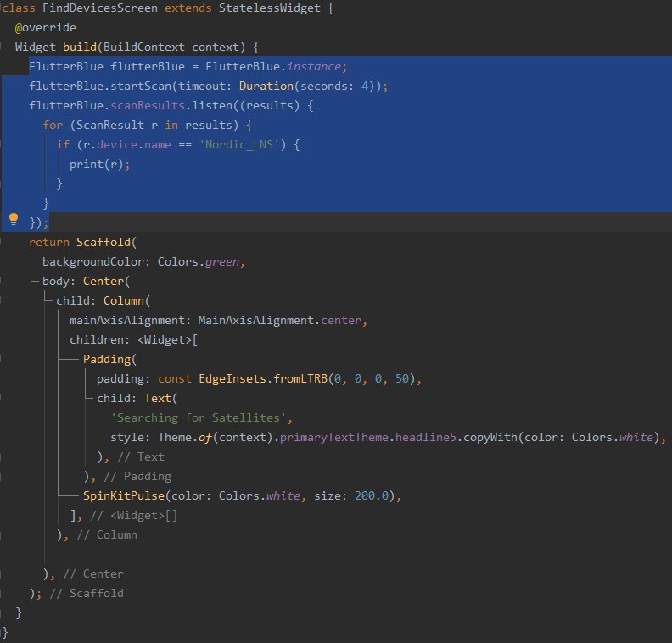
Task: Click the 'instance' property on FlutterBlue
Action: [x=314, y=67]
